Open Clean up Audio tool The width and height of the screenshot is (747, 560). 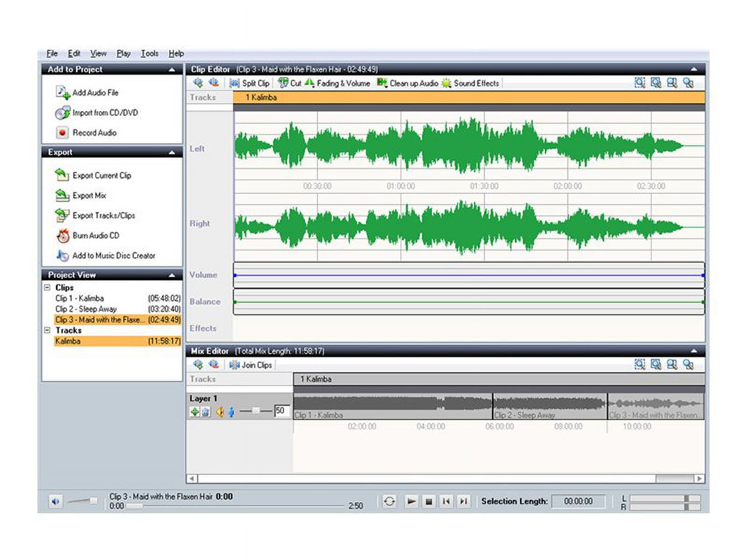click(x=408, y=83)
